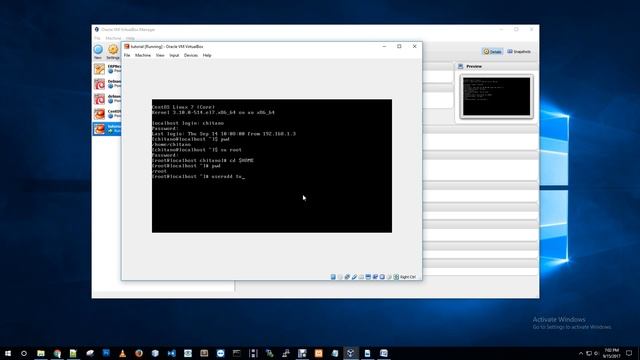640x360 pixels.
Task: Close the tutorial VM window
Action: [414, 47]
